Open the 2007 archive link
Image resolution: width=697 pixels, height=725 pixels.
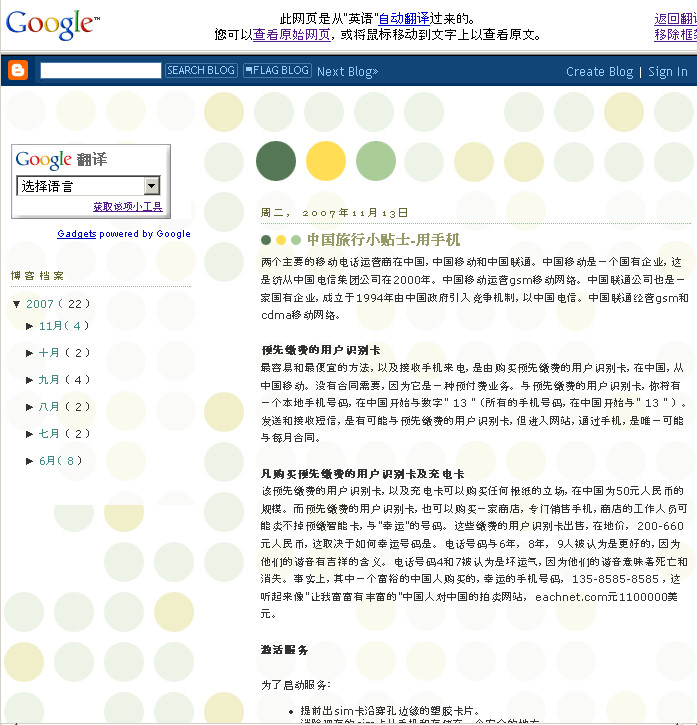click(x=40, y=304)
